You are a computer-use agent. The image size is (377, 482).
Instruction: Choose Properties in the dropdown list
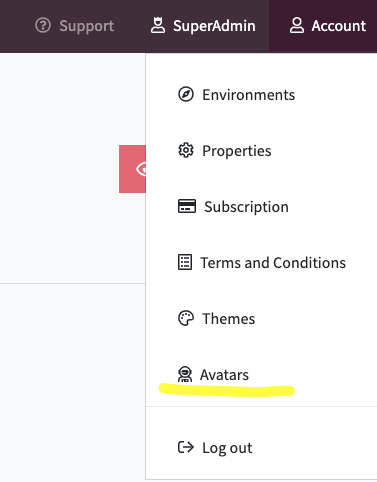261,150
